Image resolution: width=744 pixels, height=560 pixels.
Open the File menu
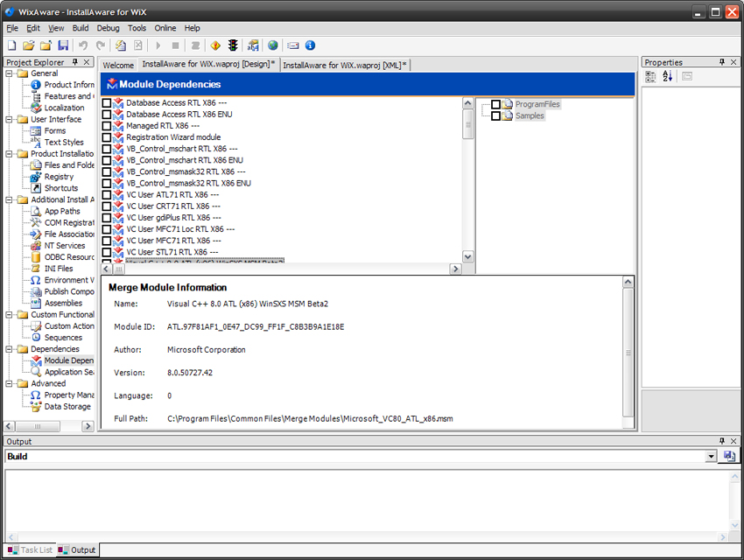[x=12, y=28]
